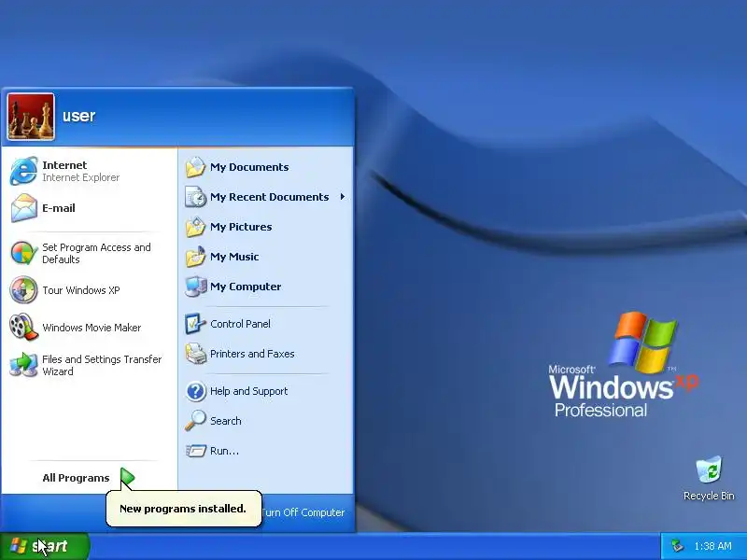Click My Recent Documents clock icon
Screen dimensions: 747x560
click(195, 197)
